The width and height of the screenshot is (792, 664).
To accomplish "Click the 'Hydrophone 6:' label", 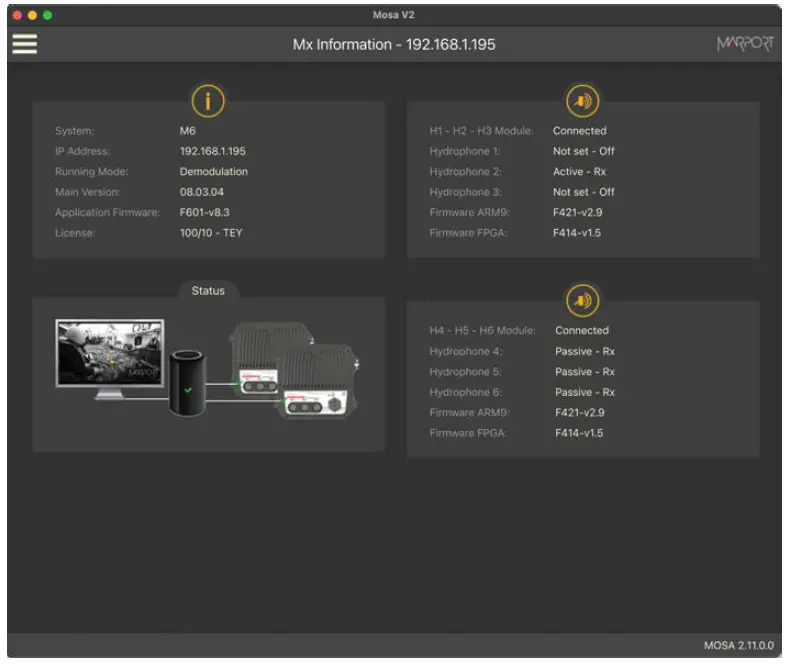I will [466, 392].
